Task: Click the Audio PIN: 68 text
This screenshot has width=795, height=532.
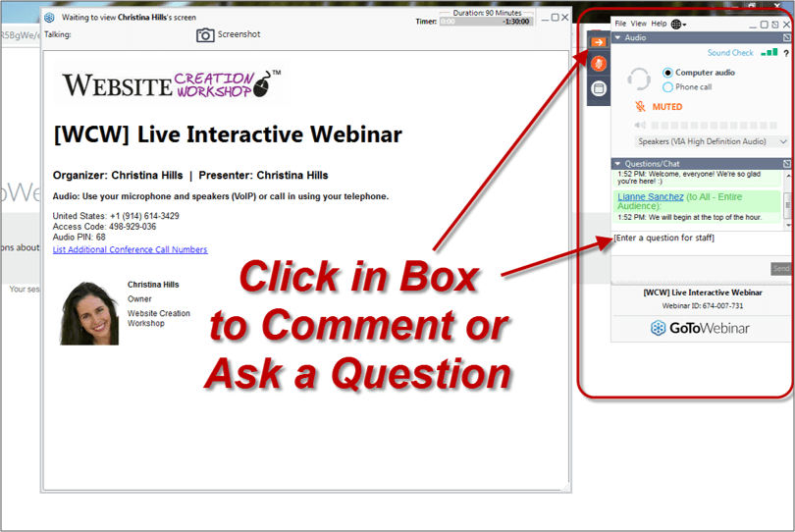Action: click(79, 238)
